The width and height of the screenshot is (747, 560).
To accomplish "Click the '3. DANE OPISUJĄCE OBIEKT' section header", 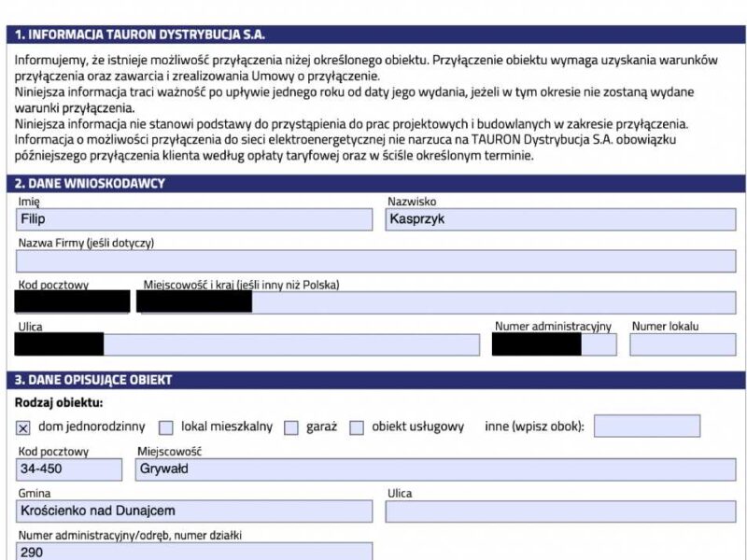I will pyautogui.click(x=375, y=380).
